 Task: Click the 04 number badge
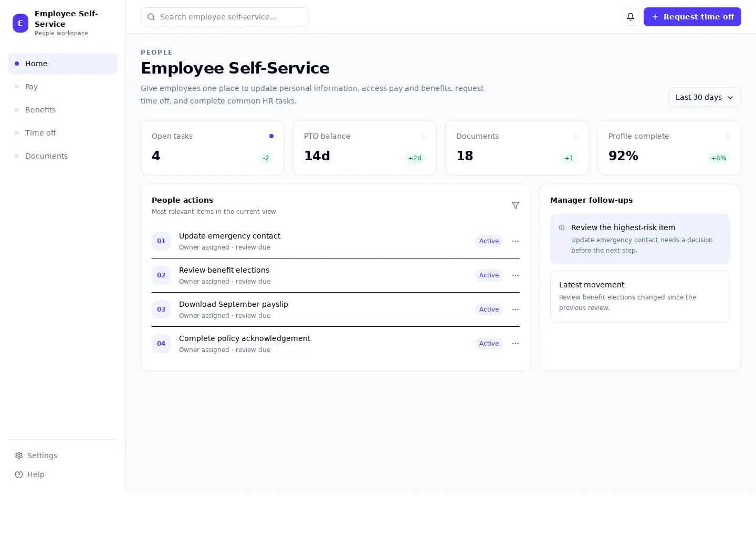(161, 344)
